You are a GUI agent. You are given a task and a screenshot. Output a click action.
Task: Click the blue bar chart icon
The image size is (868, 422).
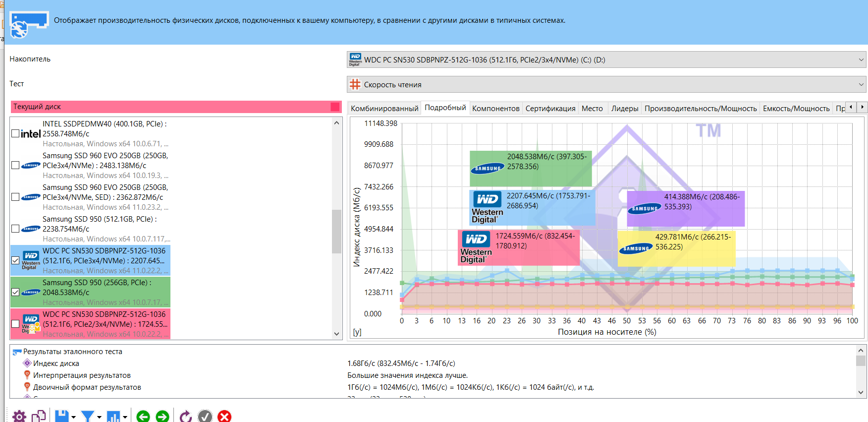tap(113, 416)
